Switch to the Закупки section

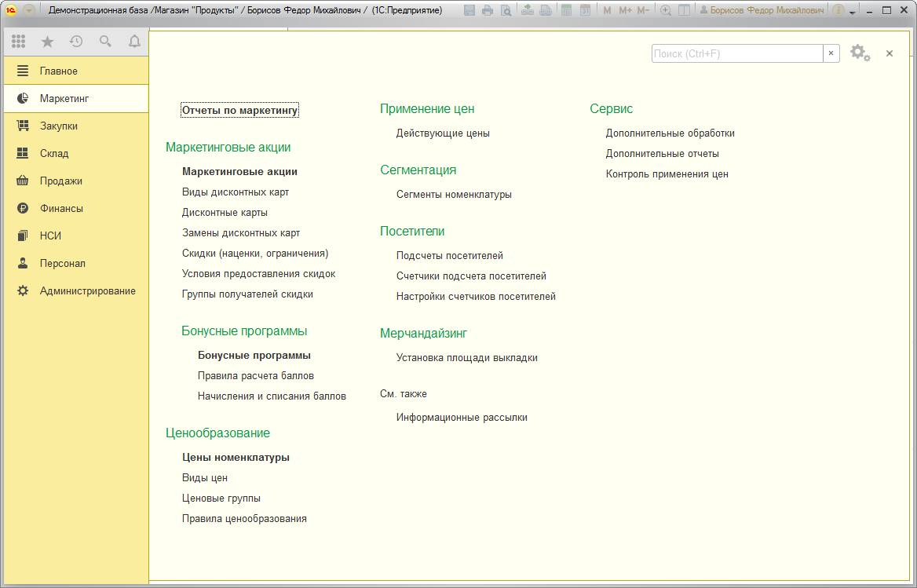click(76, 126)
